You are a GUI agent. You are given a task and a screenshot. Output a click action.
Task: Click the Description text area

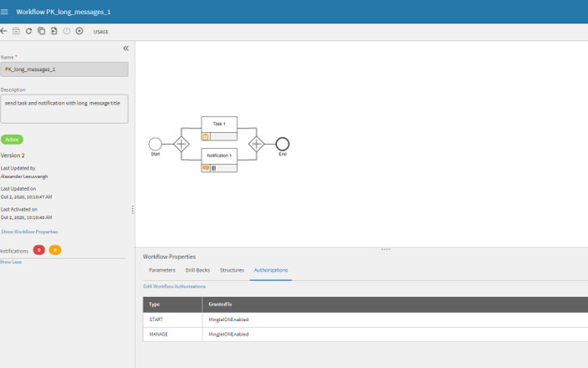[64, 108]
